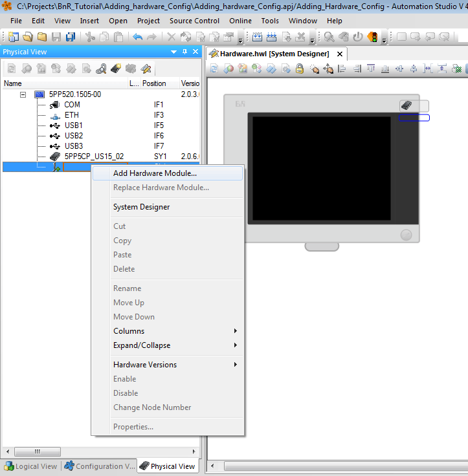
Task: Click Physical View scrollbar right arrow
Action: (x=194, y=451)
